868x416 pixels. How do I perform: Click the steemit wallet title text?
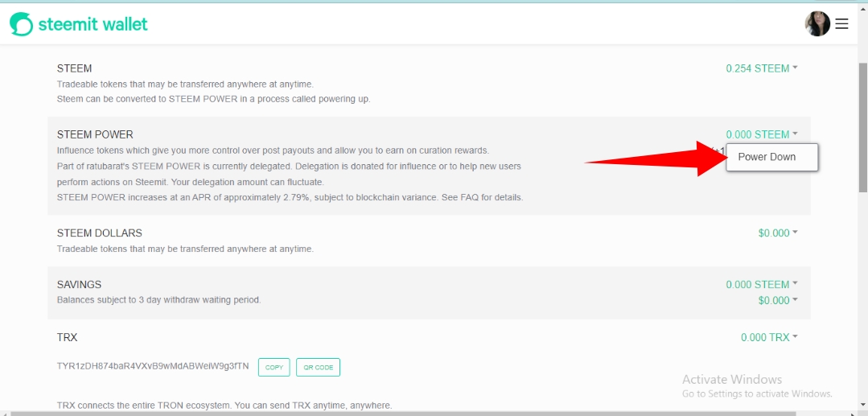[93, 24]
